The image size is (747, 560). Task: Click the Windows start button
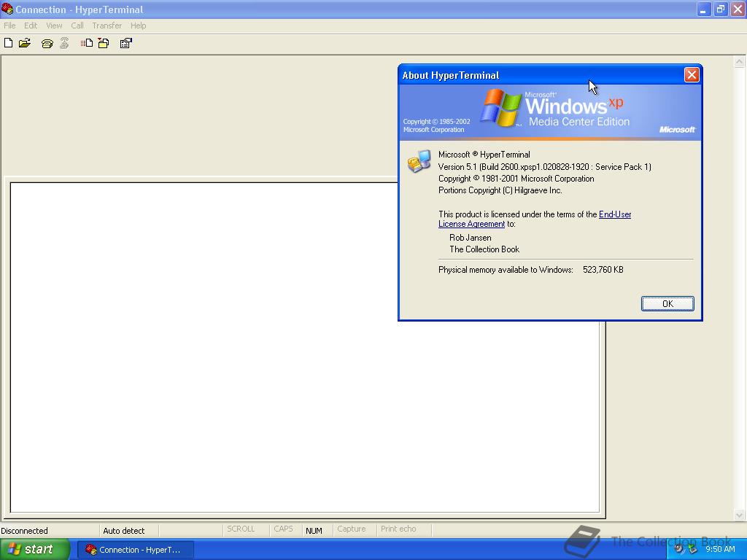(35, 549)
